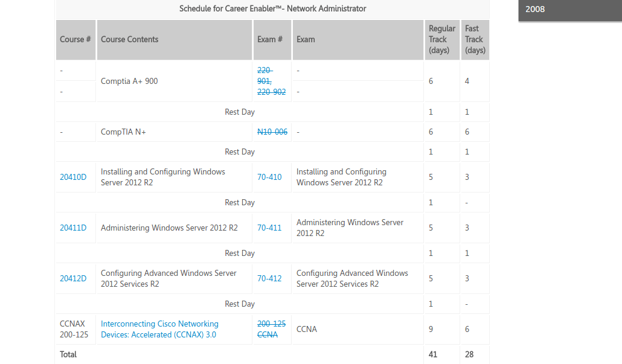Viewport: 622px width, 364px height.
Task: Click the 70-412 exam link
Action: 269,279
